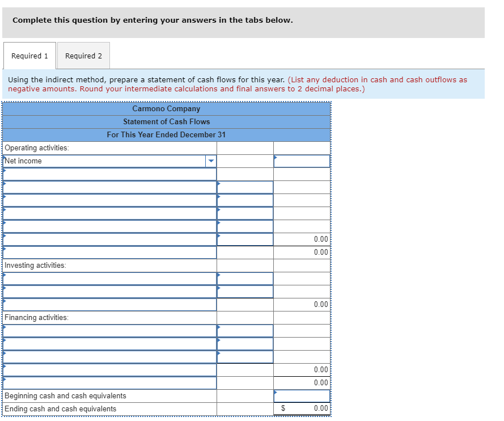Select the Required 1 tab
Image resolution: width=504 pixels, height=421 pixels.
(29, 55)
